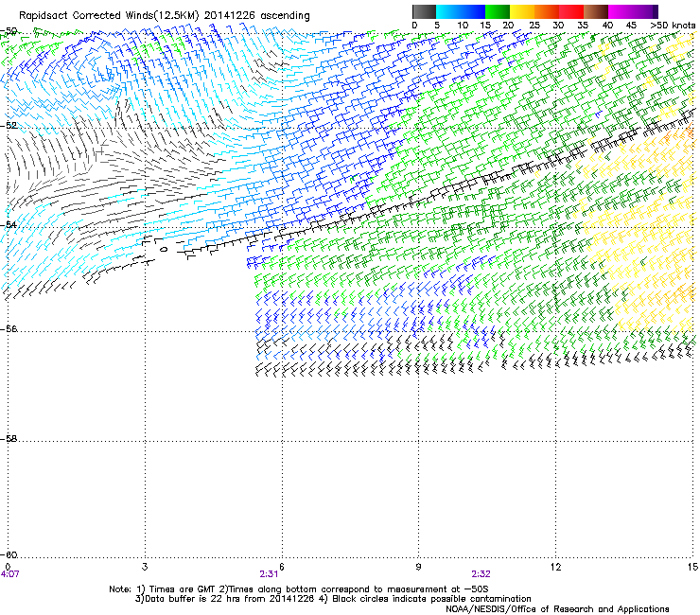This screenshot has height=615, width=700.
Task: Click the gray 0-5 knots legend swatch
Action: 424,11
